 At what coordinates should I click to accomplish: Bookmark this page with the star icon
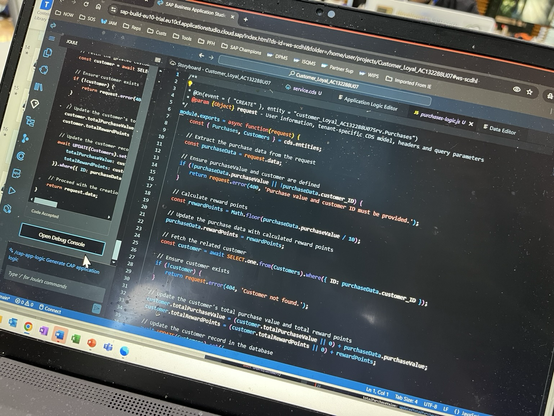pyautogui.click(x=529, y=92)
